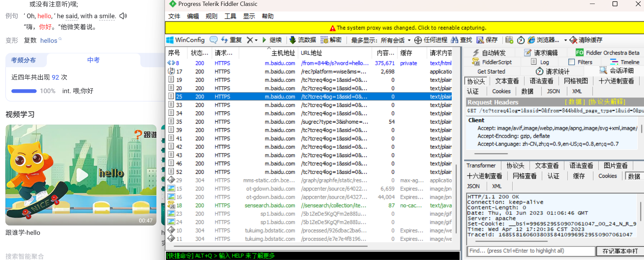Screen dimensions: 644x260
Task: Select the response 图片查看 tab
Action: pos(615,166)
